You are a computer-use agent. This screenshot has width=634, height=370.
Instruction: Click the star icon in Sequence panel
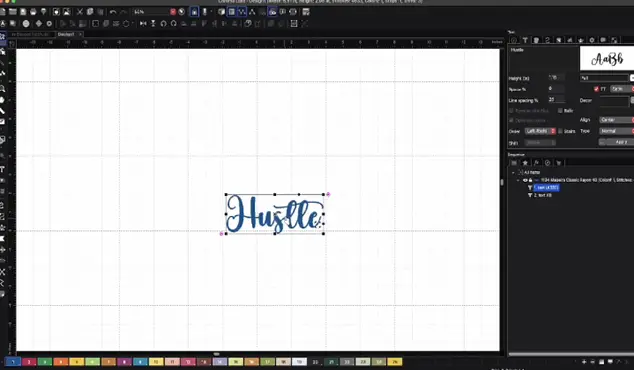[525, 163]
